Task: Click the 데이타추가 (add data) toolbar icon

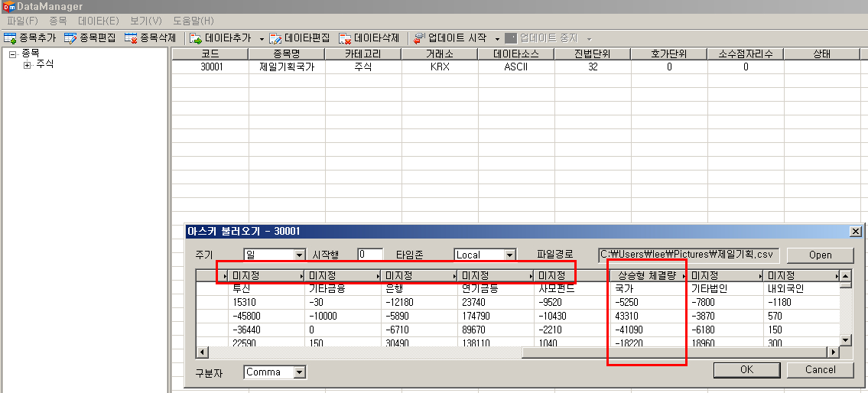Action: (197, 37)
